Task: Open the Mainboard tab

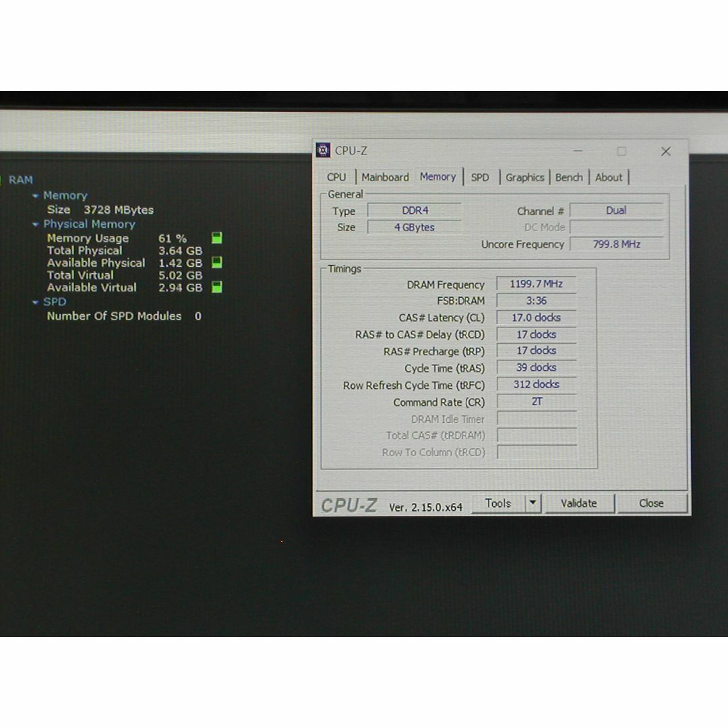Action: [x=386, y=177]
